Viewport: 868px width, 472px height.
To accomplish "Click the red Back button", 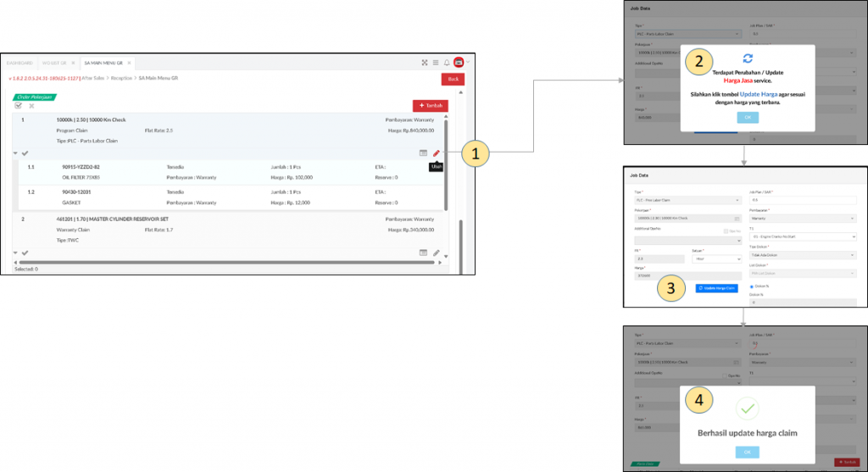I will point(453,79).
